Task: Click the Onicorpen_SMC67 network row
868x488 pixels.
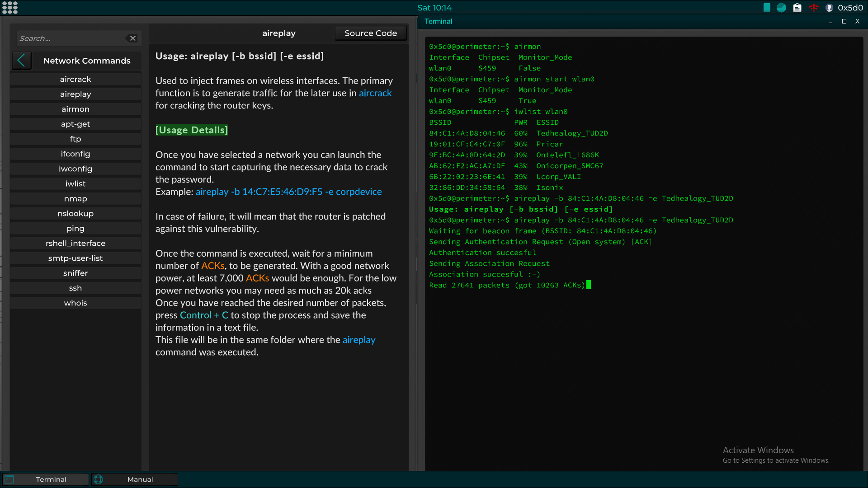Action: [516, 166]
